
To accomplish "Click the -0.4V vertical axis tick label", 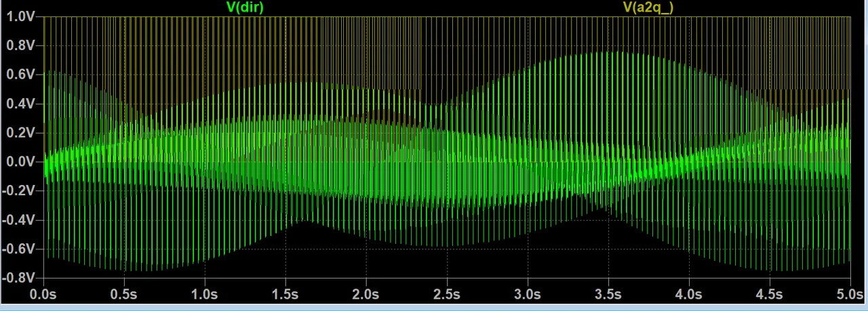I will click(19, 221).
